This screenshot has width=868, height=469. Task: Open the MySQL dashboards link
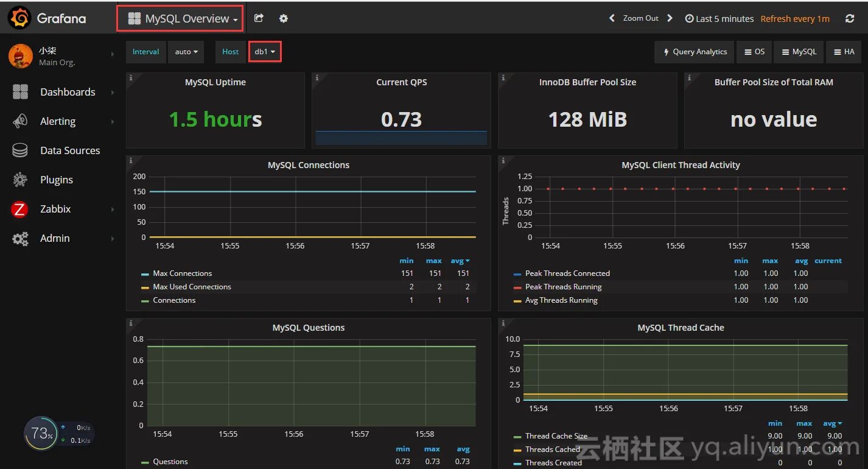(799, 52)
